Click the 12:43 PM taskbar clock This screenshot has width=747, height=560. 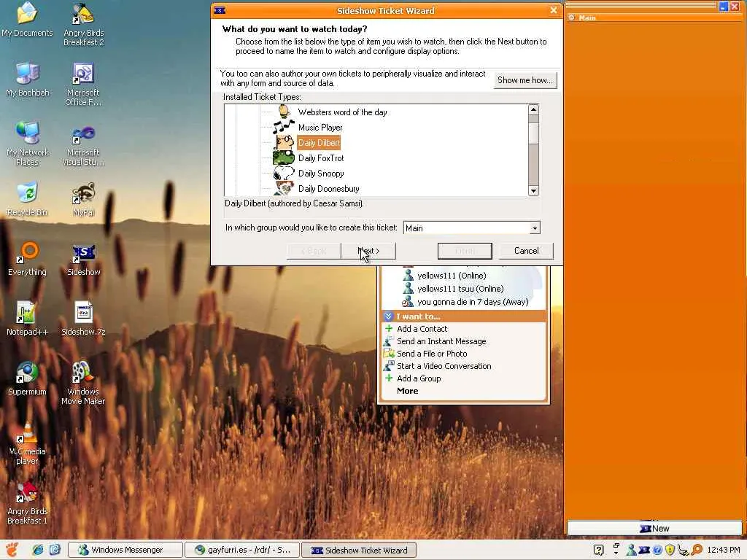723,550
